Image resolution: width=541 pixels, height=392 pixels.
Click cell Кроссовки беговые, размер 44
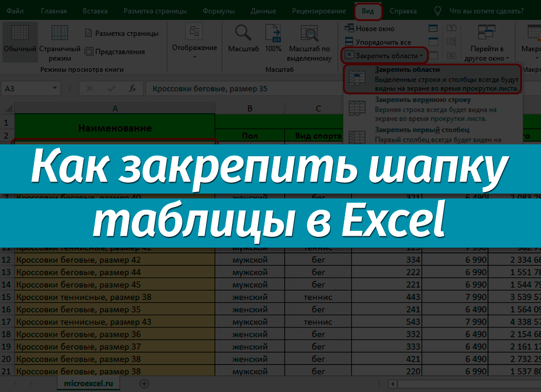(115, 272)
